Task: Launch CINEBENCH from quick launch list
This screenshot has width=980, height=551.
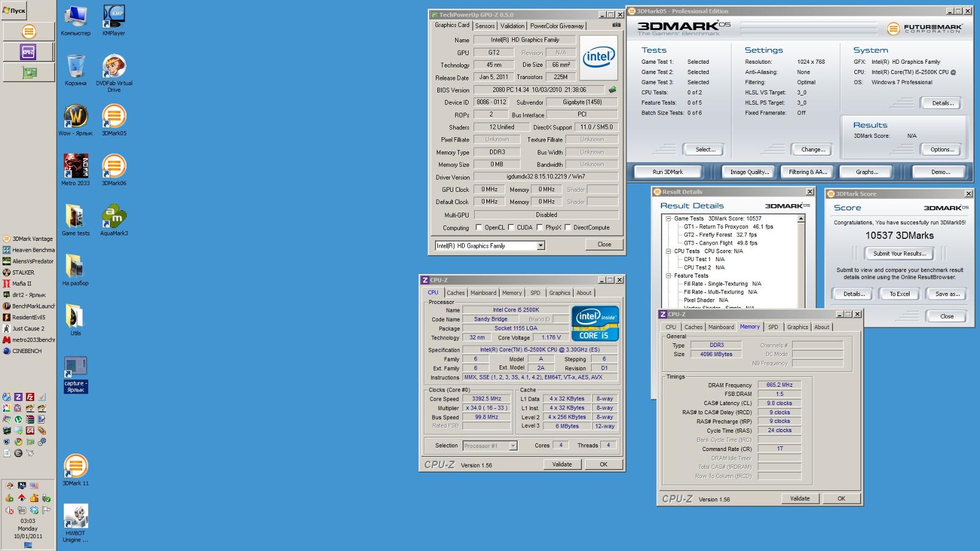Action: click(23, 351)
